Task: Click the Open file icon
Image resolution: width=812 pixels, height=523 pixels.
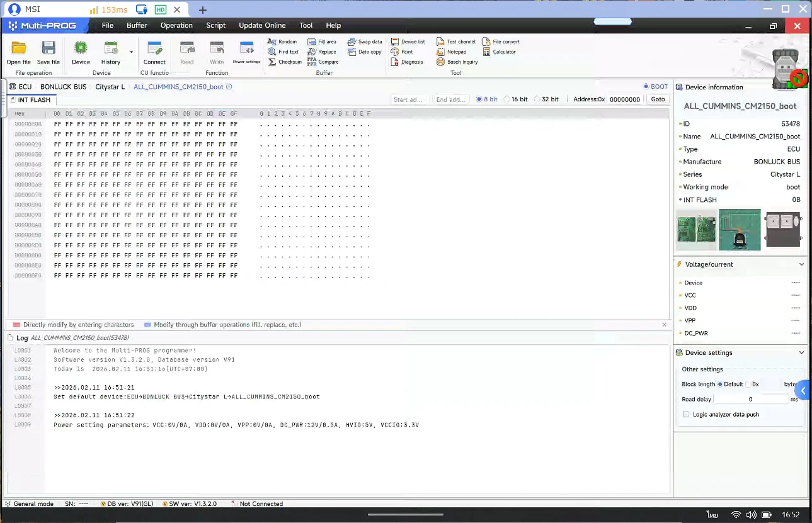Action: point(19,48)
